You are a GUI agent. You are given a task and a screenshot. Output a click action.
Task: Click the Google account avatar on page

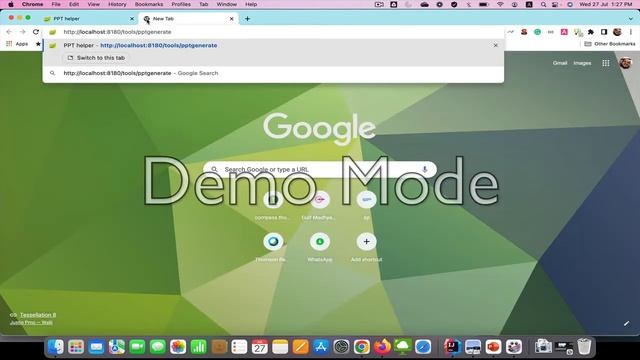point(625,63)
